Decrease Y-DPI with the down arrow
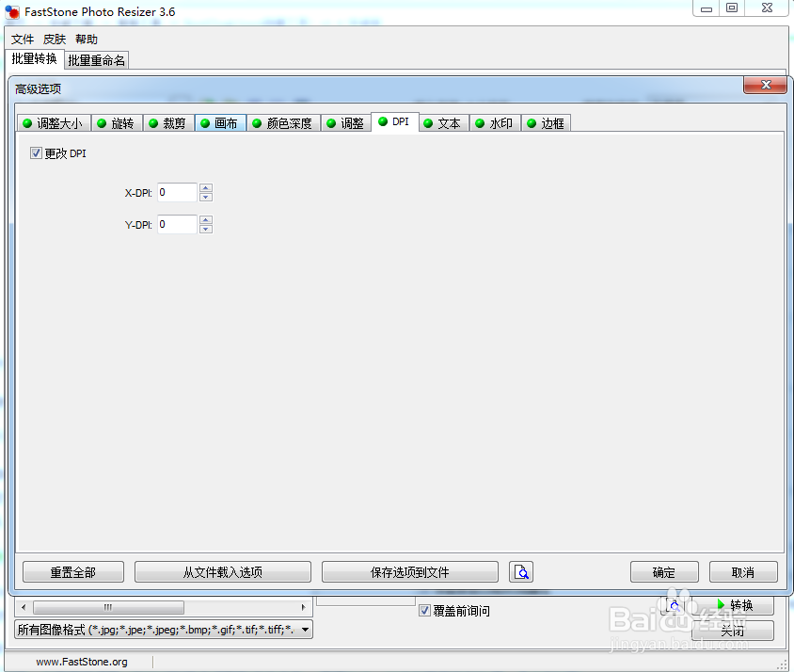 pyautogui.click(x=206, y=229)
